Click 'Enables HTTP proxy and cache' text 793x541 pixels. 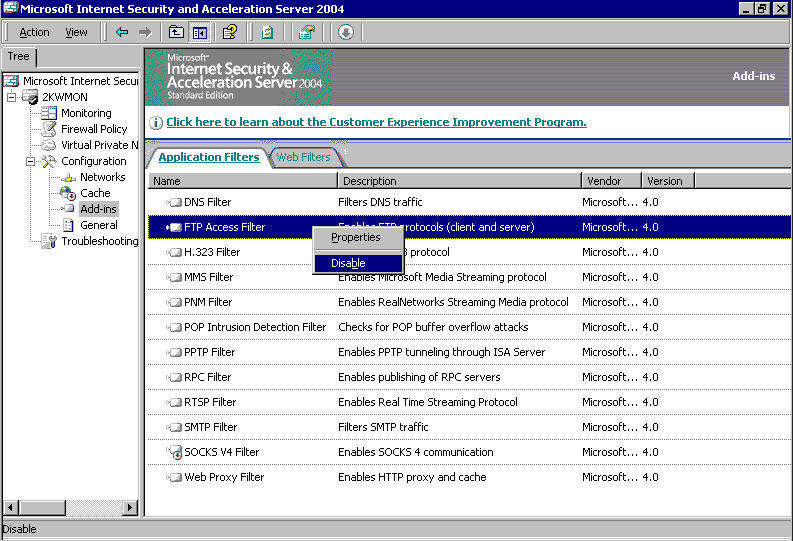click(412, 477)
